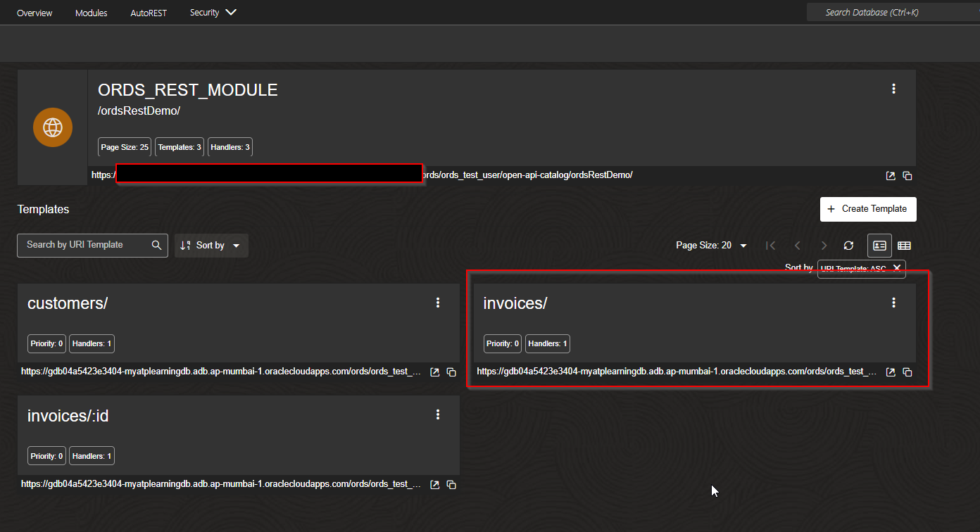This screenshot has width=980, height=532.
Task: Copy the module base URL
Action: click(907, 175)
